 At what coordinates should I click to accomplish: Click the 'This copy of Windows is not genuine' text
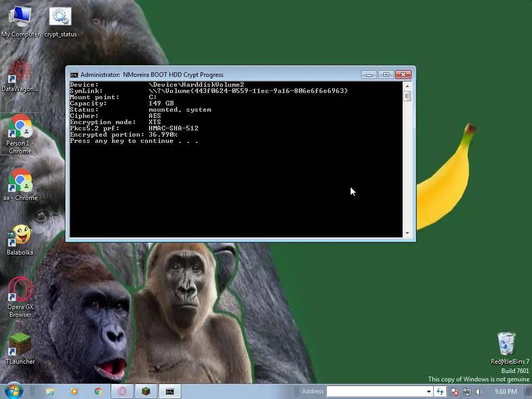[x=478, y=379]
